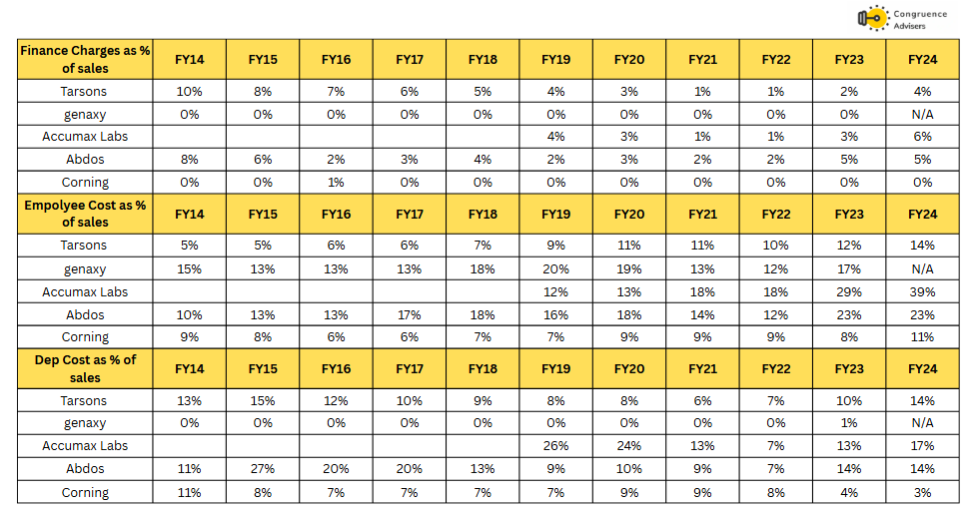Viewport: 980px width, 511px height.
Task: Select Abdos FY15 depreciation cell showing 27%
Action: [x=263, y=469]
